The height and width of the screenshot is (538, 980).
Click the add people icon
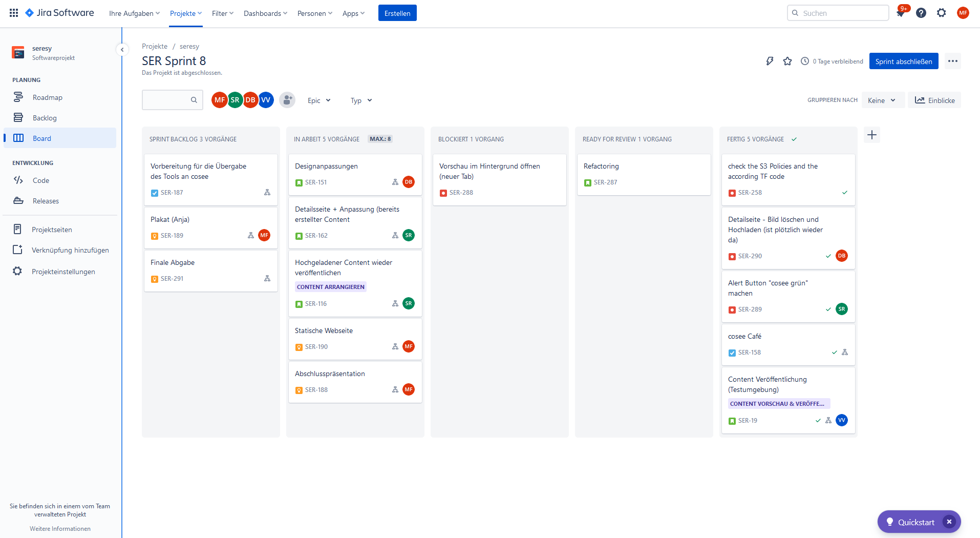287,100
